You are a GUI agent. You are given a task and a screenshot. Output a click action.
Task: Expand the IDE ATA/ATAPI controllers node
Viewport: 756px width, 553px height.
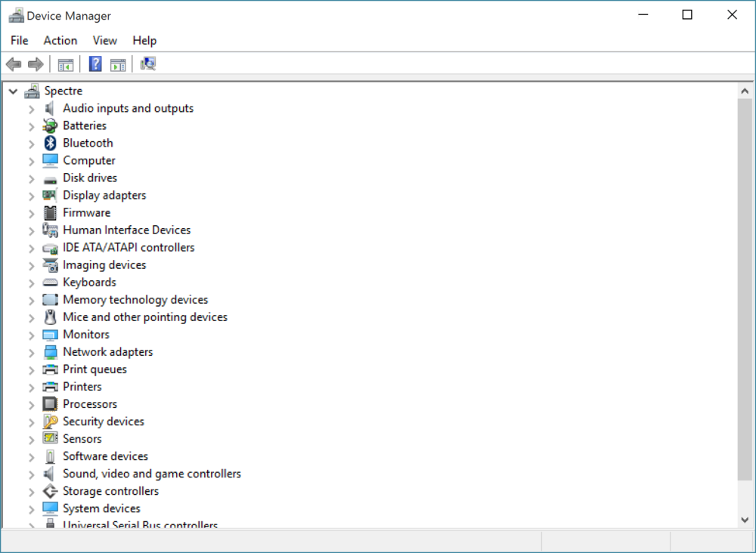coord(31,248)
